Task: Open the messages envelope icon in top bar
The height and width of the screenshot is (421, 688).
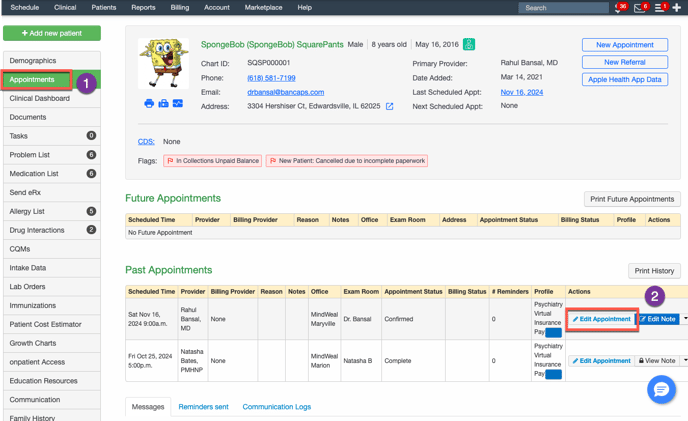Action: pos(640,8)
